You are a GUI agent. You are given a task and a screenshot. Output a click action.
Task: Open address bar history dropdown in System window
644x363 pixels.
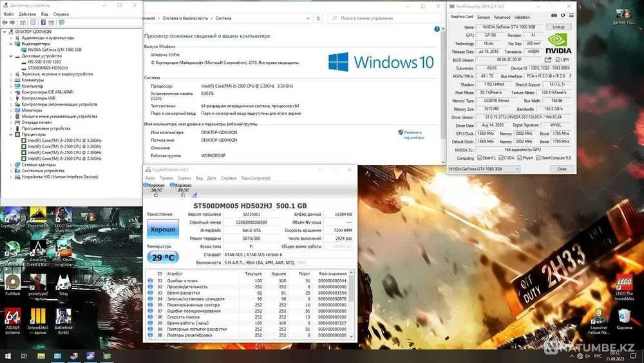308,19
